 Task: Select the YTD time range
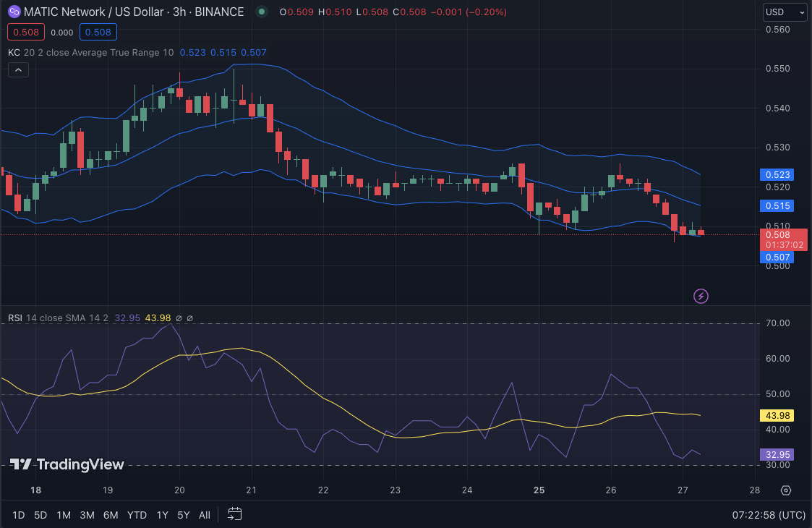[137, 515]
